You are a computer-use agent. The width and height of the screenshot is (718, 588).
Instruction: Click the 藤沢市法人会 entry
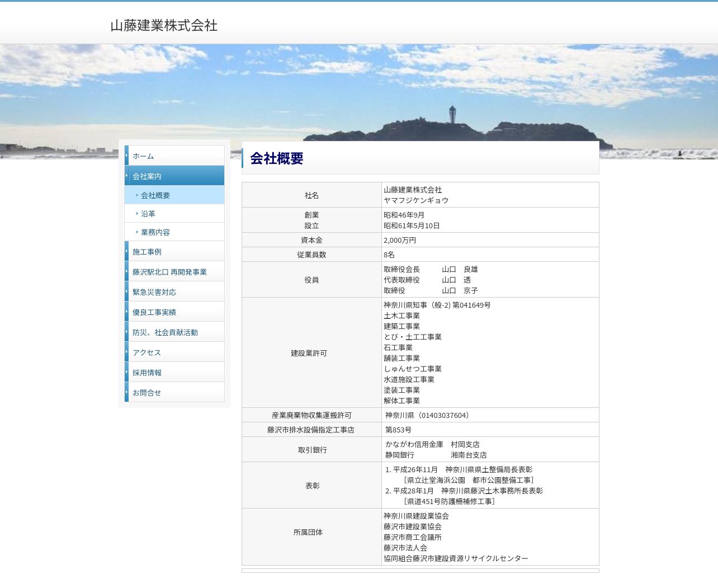(x=405, y=548)
